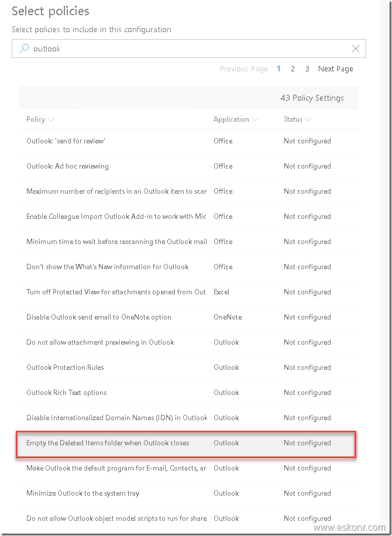This screenshot has height=536, width=392.
Task: Select Do not allow Outlook object model scripts policy
Action: (188, 518)
